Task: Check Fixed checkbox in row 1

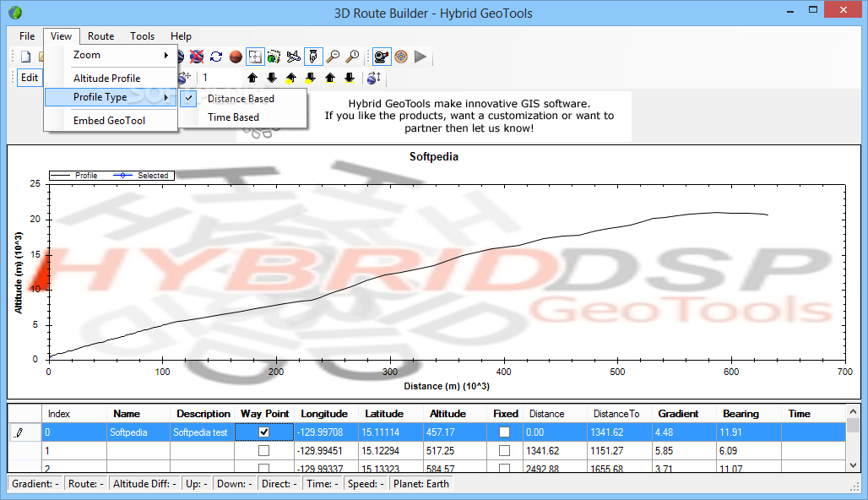Action: tap(504, 451)
